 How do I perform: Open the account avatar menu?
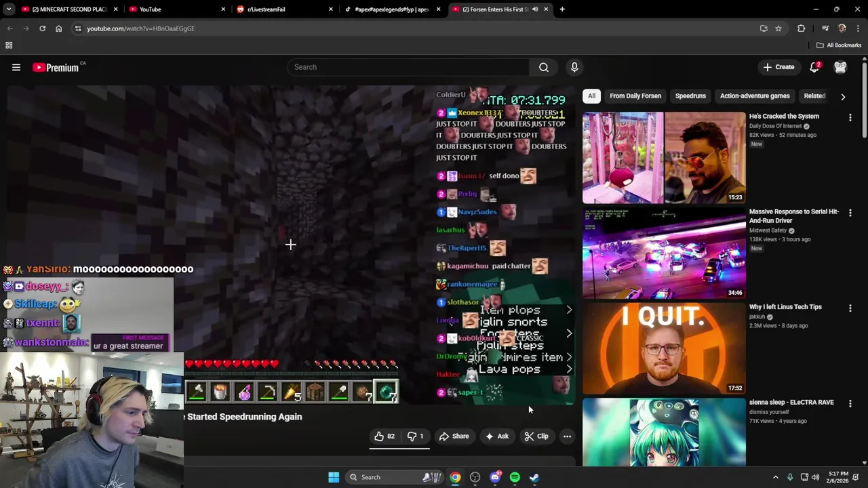pos(840,67)
